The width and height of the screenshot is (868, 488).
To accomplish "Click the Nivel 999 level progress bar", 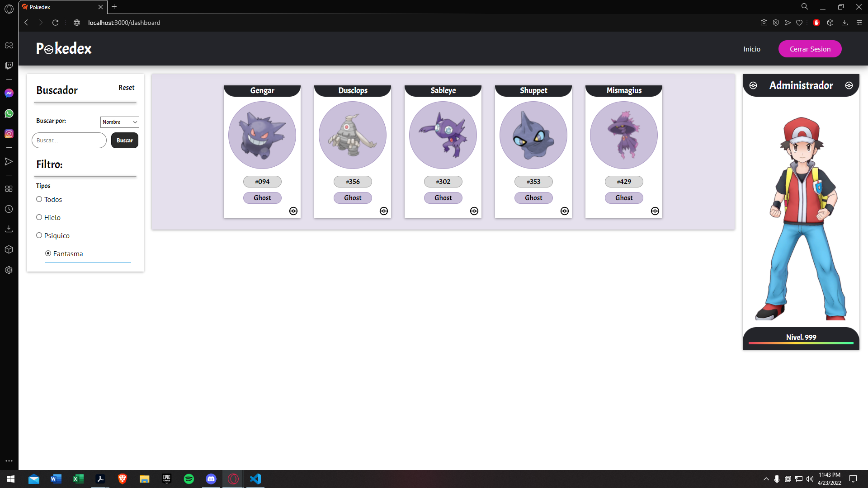I will click(801, 343).
